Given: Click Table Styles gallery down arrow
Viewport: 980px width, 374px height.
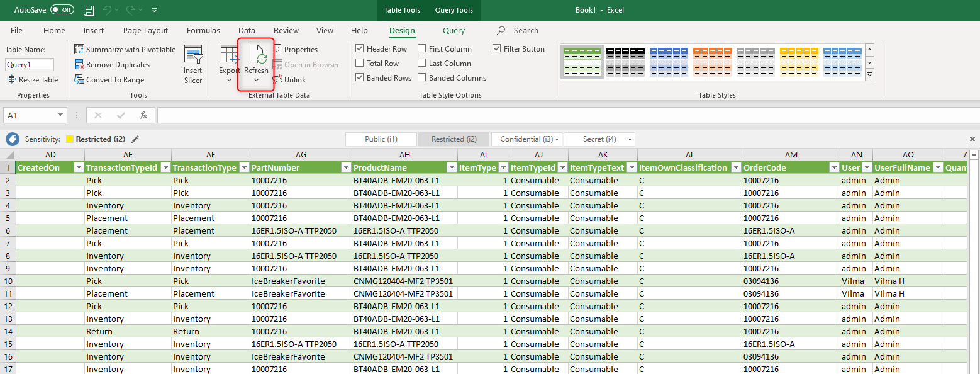Looking at the screenshot, I should click(869, 62).
